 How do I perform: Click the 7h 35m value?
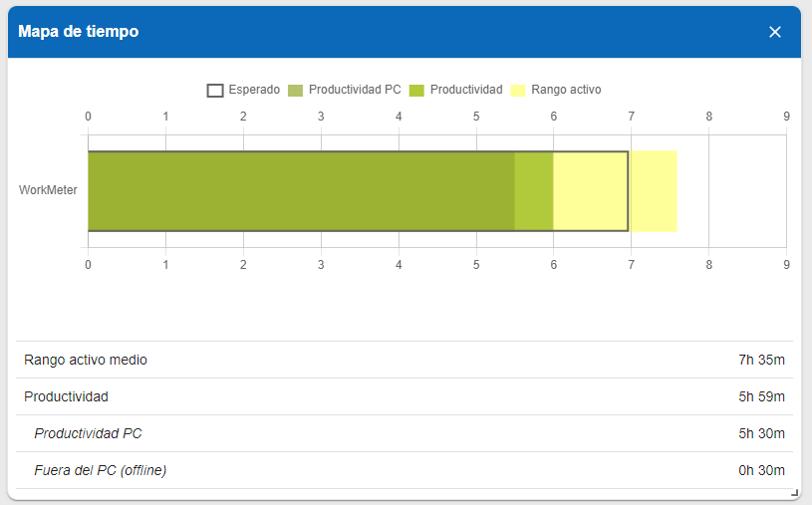761,360
